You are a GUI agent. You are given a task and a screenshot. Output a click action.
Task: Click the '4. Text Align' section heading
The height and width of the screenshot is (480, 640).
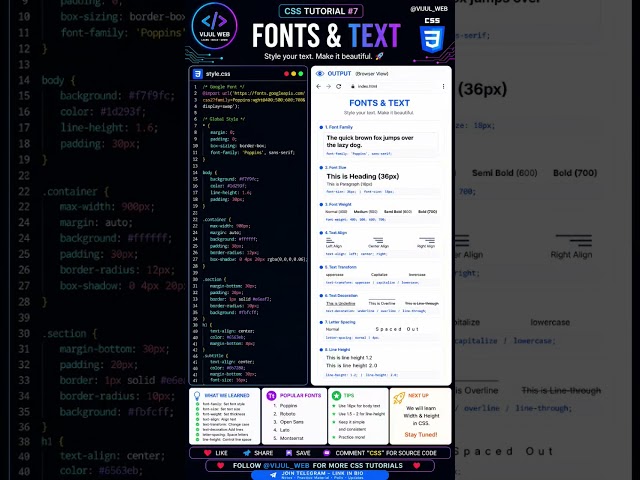point(336,233)
